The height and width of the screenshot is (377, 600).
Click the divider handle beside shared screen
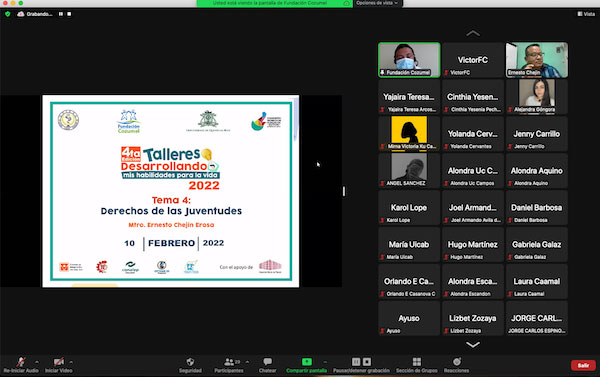click(x=344, y=191)
